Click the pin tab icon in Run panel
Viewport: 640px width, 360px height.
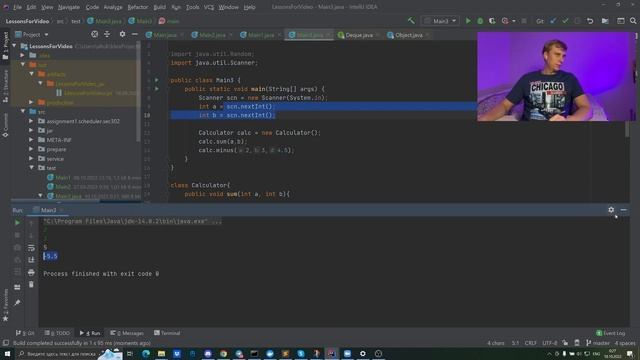(17, 303)
